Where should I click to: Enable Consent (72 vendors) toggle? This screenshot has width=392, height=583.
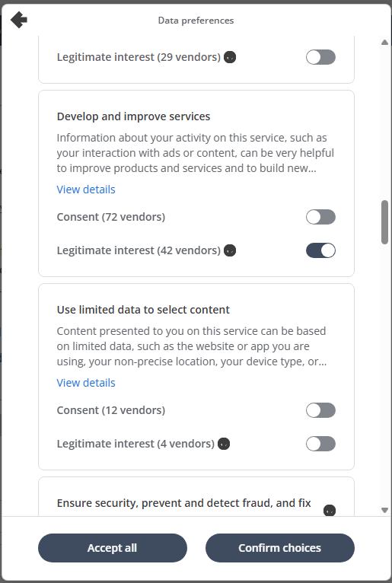coord(320,217)
